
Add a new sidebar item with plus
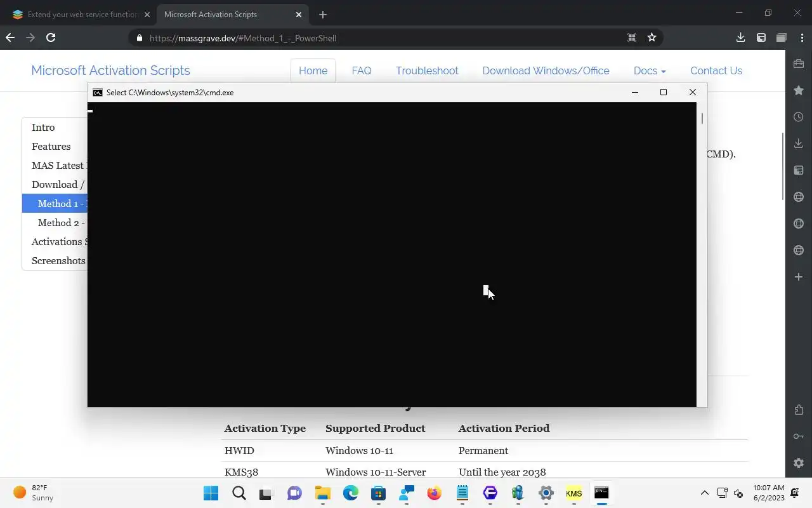[799, 277]
